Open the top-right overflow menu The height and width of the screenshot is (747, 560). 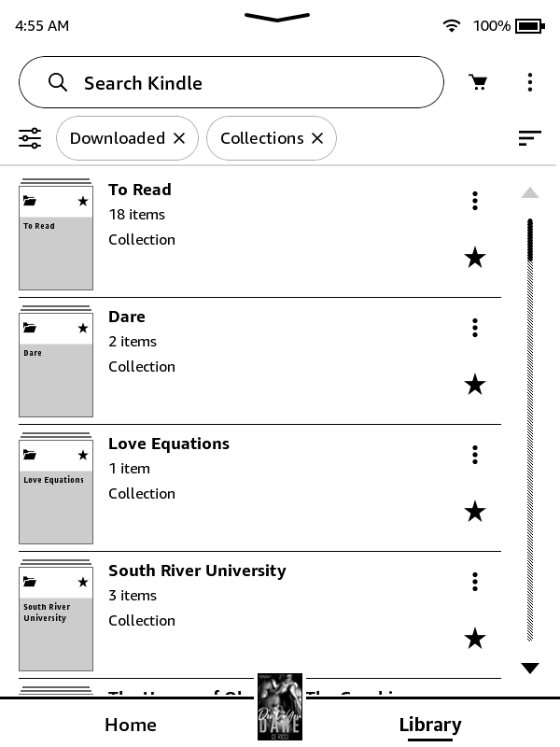530,82
